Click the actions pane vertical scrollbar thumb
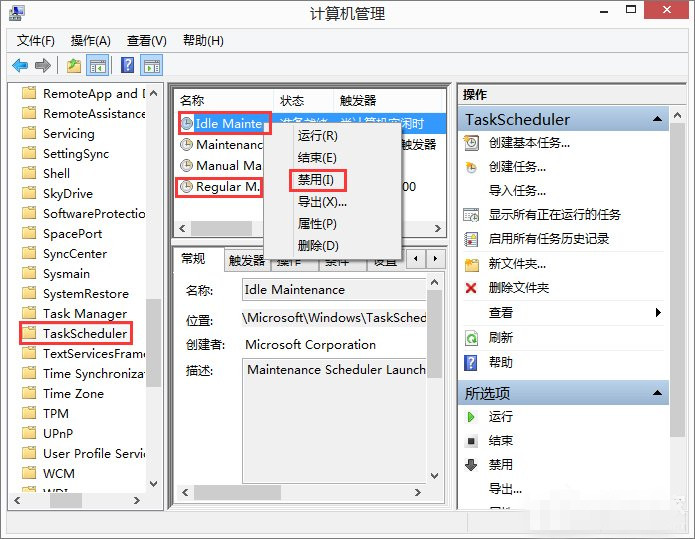 [x=677, y=280]
